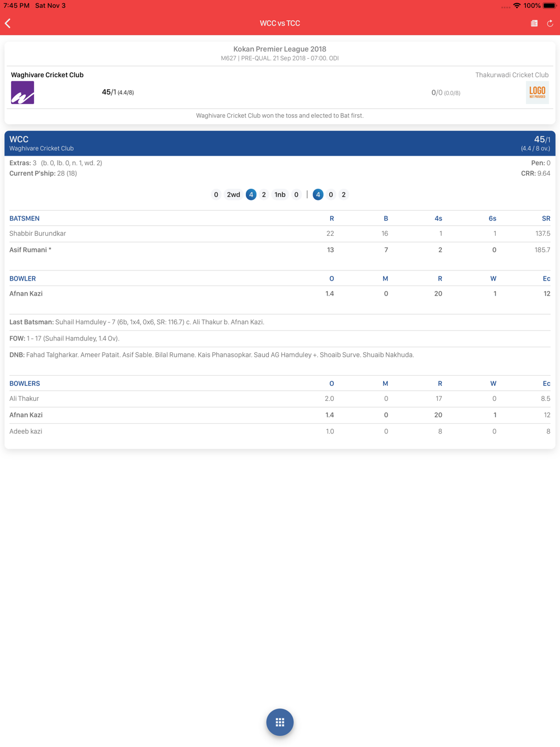Select the first blue 4 ball marker
This screenshot has height=747, width=560.
pyautogui.click(x=251, y=194)
